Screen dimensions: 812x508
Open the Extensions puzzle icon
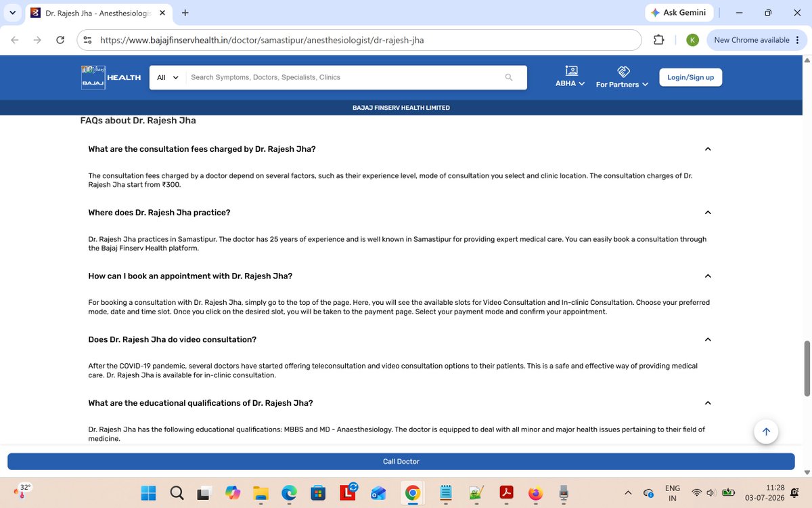pos(658,40)
